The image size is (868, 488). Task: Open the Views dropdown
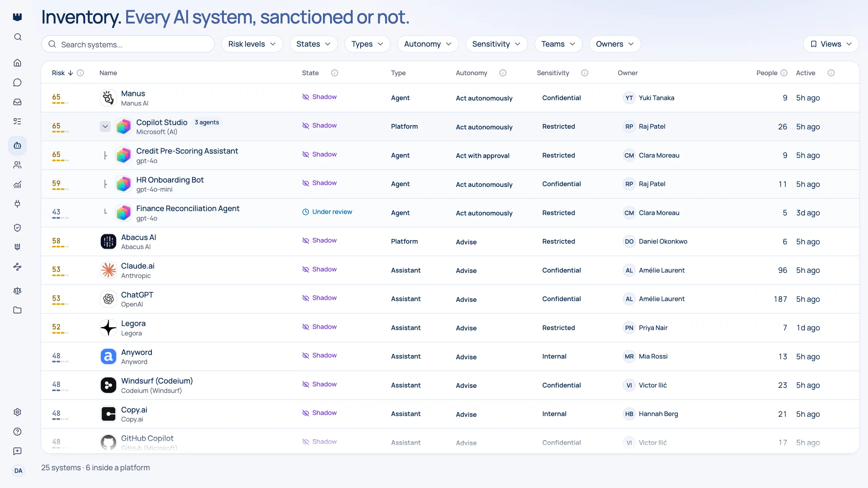[x=831, y=44]
